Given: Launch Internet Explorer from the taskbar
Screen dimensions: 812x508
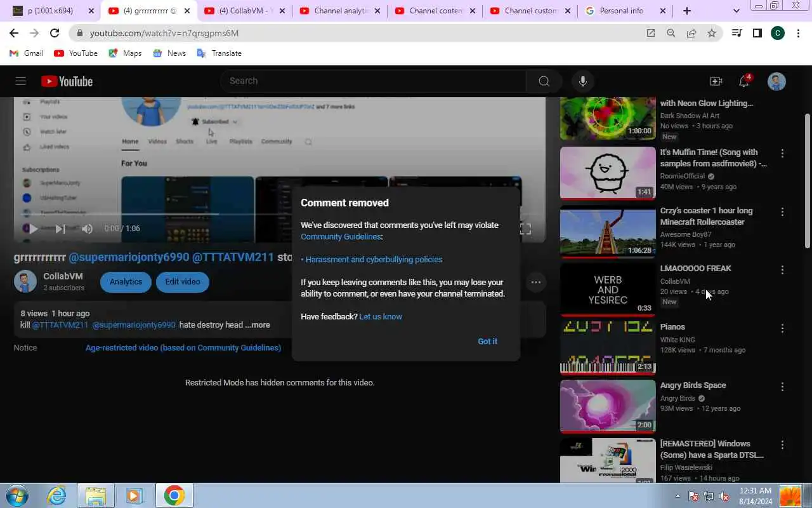Looking at the screenshot, I should pyautogui.click(x=57, y=495).
